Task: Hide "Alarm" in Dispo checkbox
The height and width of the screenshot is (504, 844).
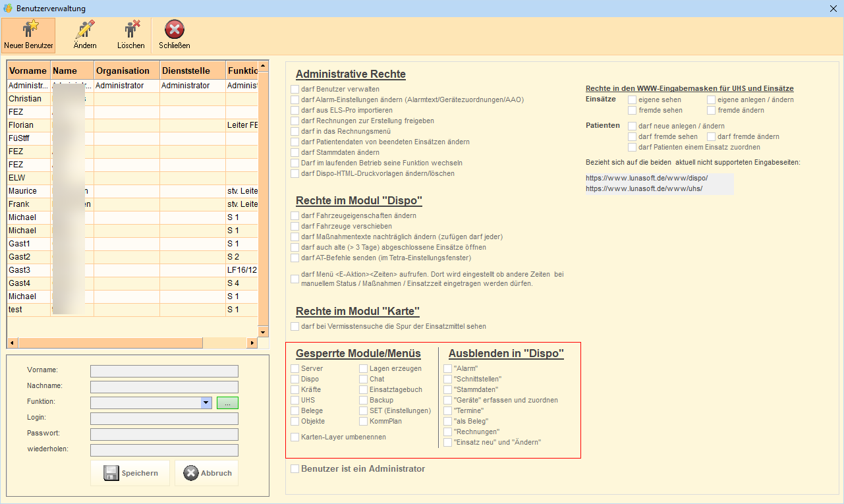Action: [x=447, y=368]
